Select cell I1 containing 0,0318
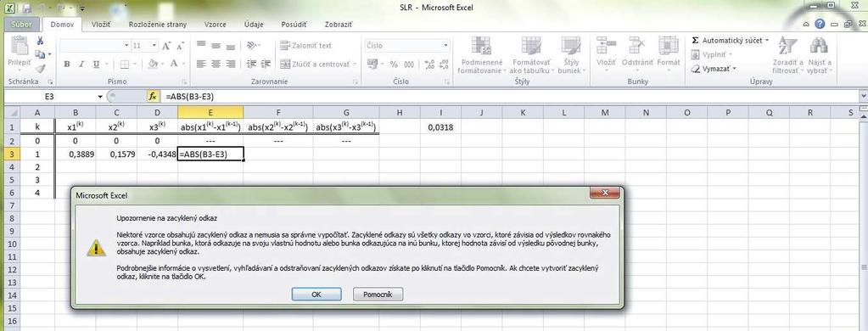This screenshot has height=331, width=868. click(x=440, y=127)
